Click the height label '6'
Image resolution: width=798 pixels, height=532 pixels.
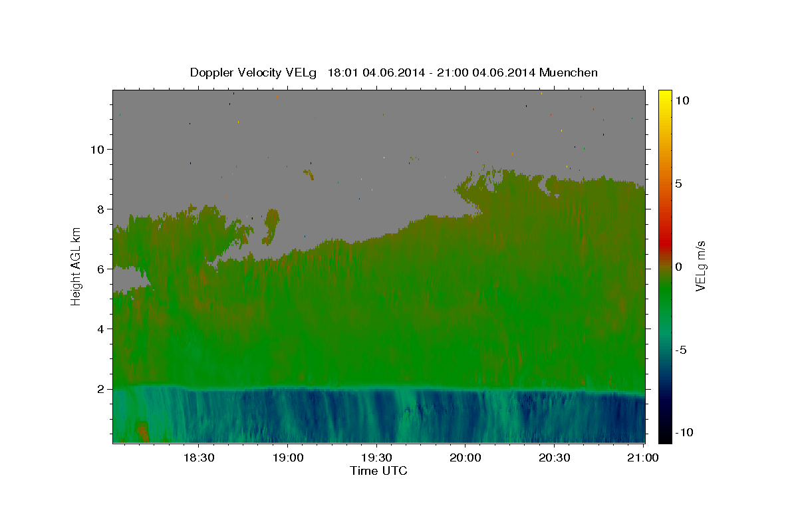[101, 269]
